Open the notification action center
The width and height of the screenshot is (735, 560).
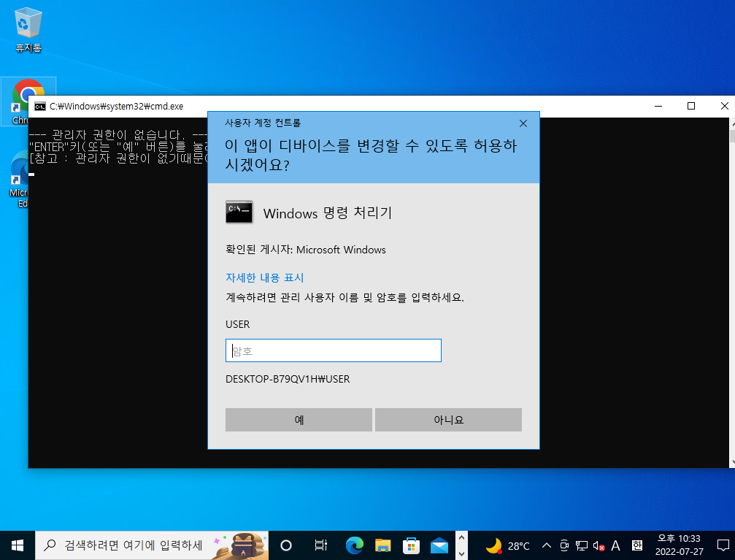723,545
